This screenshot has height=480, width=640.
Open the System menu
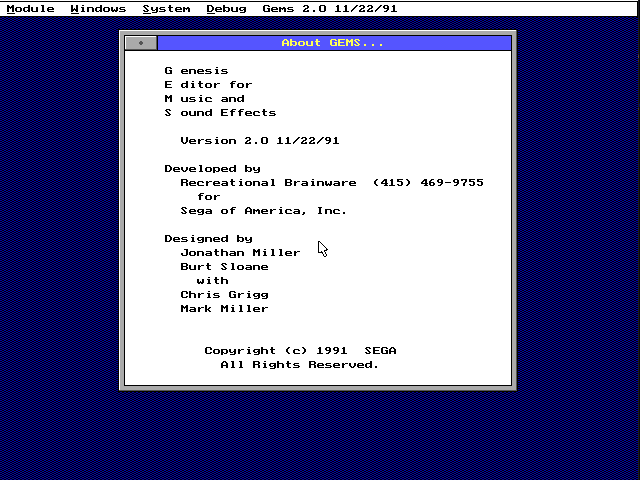167,9
